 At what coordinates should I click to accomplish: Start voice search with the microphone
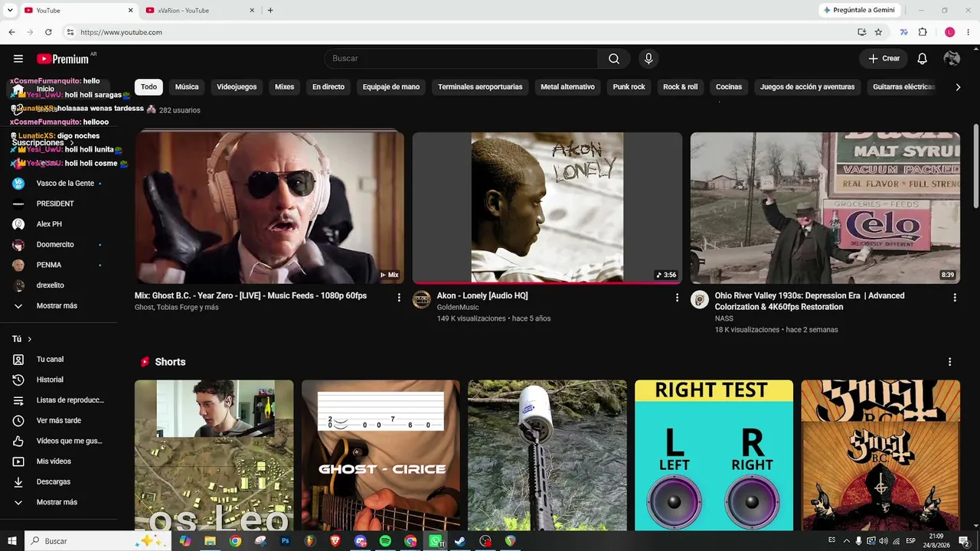pos(648,59)
